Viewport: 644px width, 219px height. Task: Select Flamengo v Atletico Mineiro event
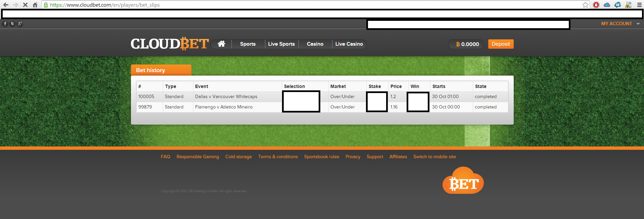coord(224,107)
